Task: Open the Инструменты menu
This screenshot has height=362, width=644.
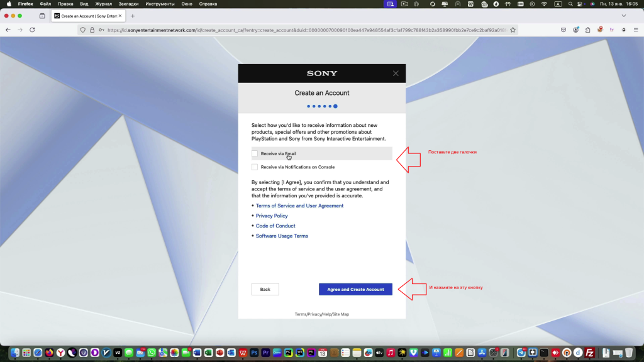Action: 159,4
